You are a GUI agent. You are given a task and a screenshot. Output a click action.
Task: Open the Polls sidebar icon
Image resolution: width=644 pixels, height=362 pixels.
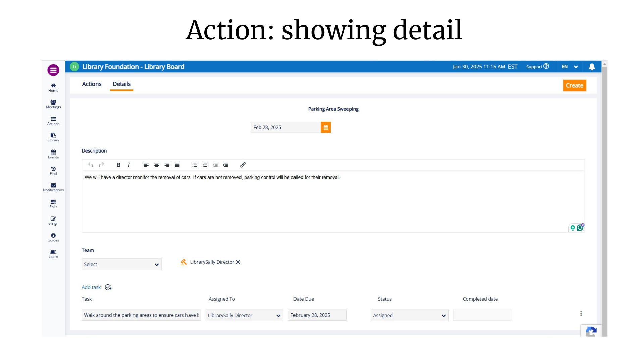click(53, 204)
